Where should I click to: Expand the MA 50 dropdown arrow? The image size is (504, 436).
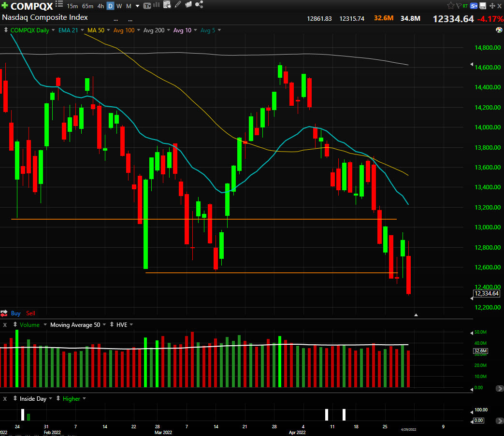[x=108, y=30]
